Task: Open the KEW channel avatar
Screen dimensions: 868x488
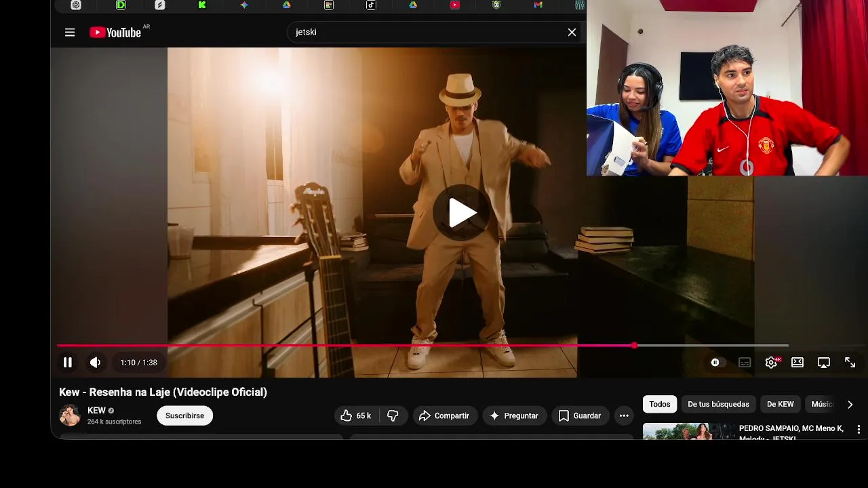Action: tap(70, 415)
